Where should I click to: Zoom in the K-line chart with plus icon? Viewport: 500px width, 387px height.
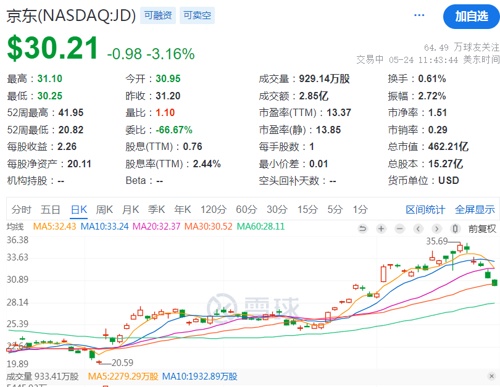(381, 229)
